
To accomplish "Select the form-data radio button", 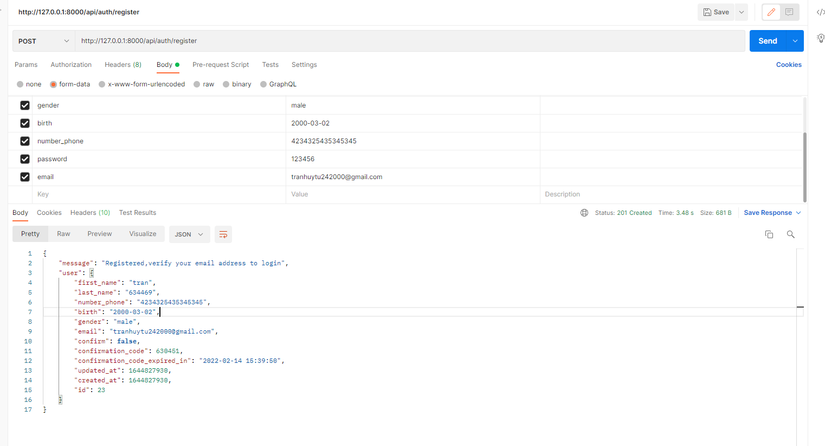I will coord(53,84).
